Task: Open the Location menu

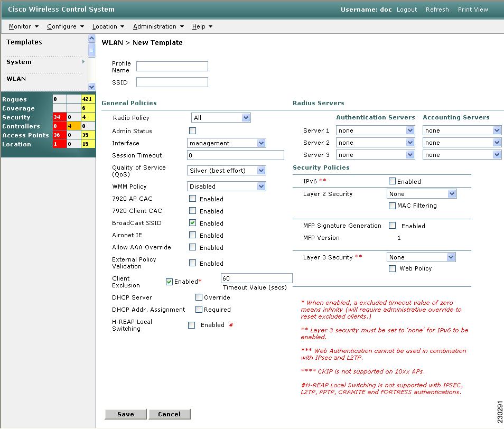Action: point(108,26)
